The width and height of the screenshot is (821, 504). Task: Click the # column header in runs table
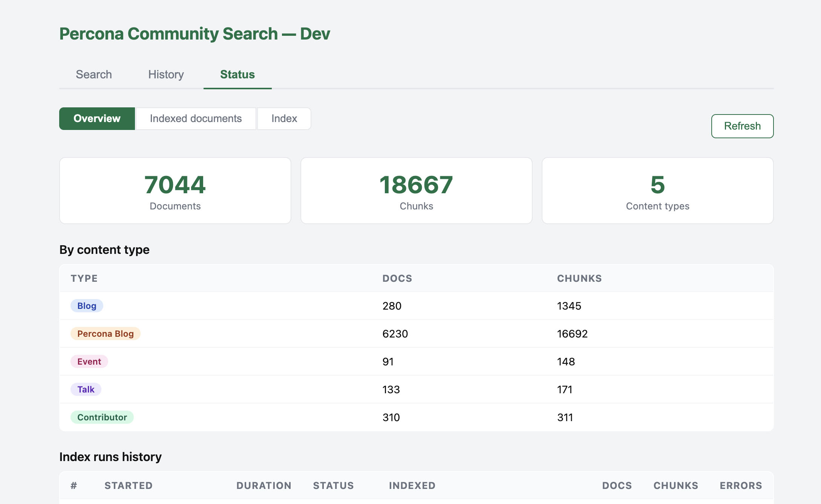pyautogui.click(x=74, y=486)
